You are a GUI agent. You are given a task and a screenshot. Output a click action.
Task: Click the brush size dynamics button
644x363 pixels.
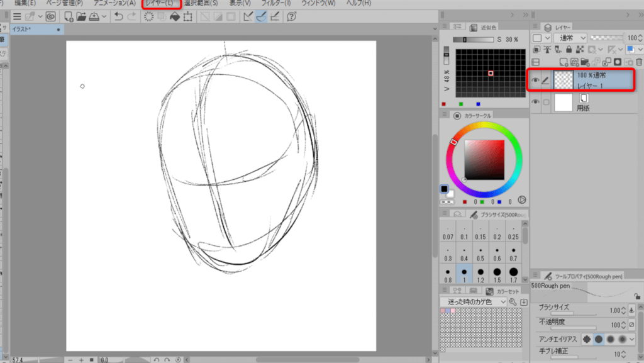click(x=631, y=310)
